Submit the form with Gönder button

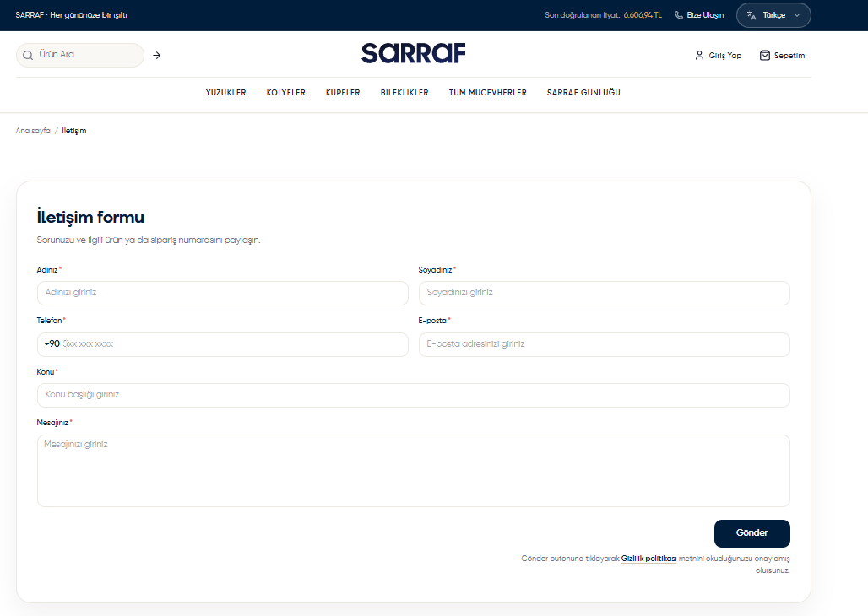click(x=751, y=533)
